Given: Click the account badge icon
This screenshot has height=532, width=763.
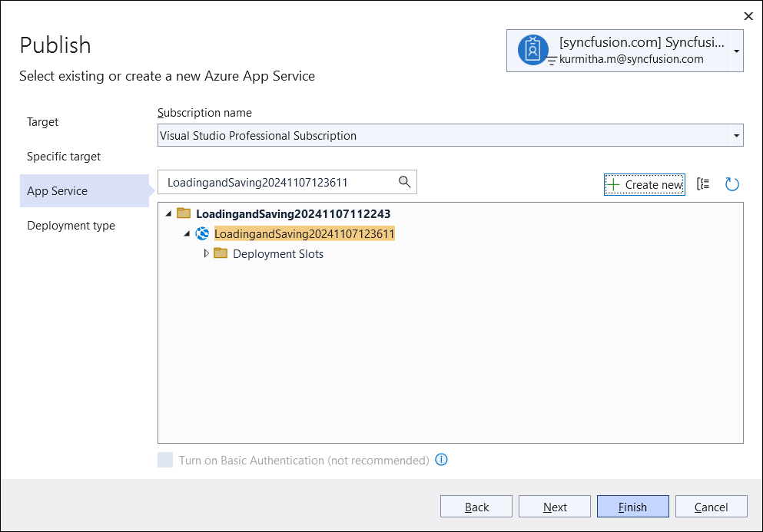Looking at the screenshot, I should [x=533, y=50].
